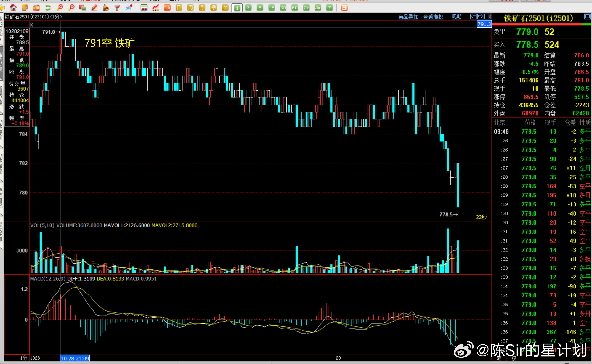Image resolution: width=592 pixels, height=364 pixels.
Task: Click the 总手 151406 value
Action: coord(529,80)
